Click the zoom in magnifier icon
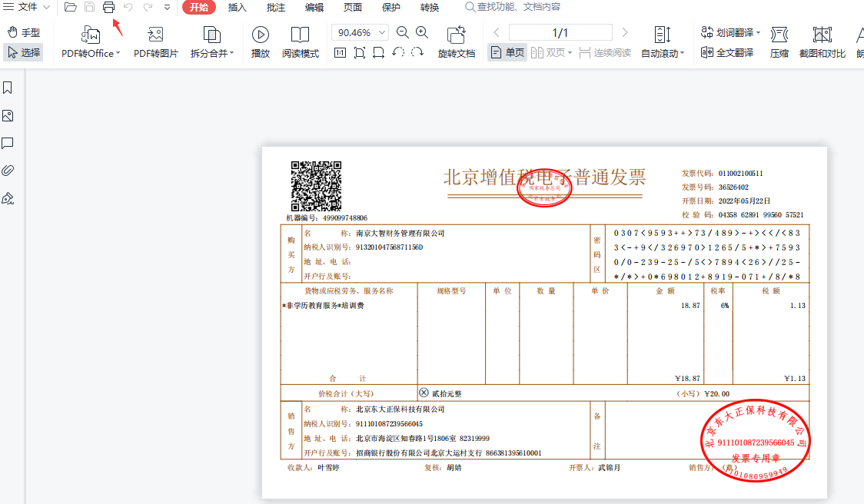864x504 pixels. 422,32
